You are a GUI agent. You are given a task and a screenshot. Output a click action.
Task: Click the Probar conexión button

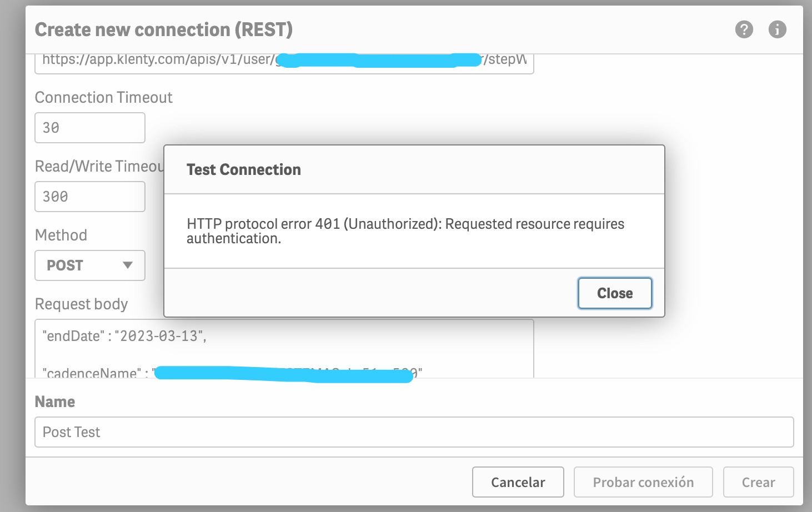[643, 482]
